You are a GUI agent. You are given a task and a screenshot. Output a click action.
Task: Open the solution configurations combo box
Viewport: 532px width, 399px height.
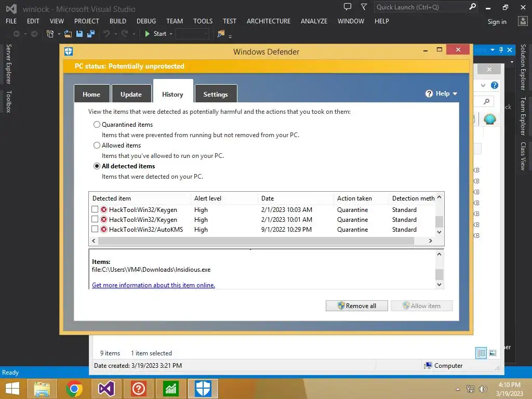click(x=192, y=34)
